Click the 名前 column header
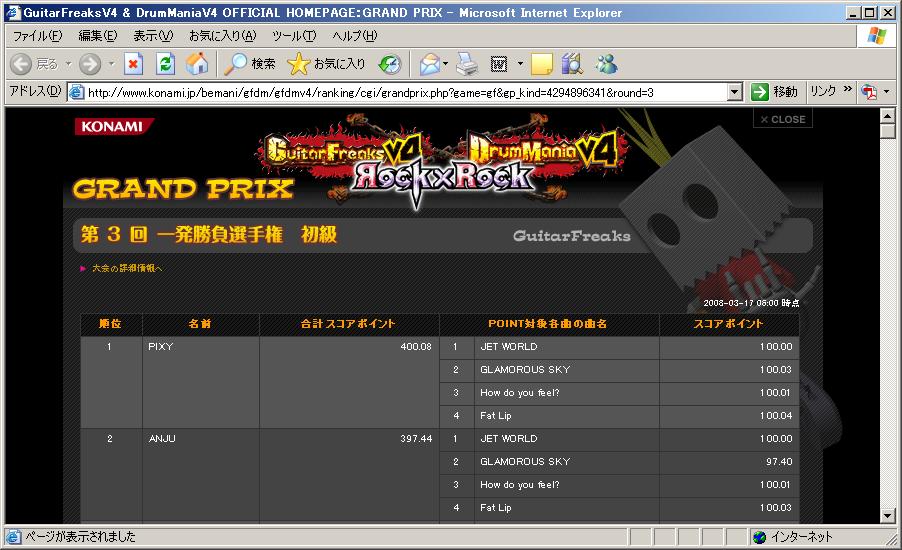This screenshot has height=550, width=902. [200, 324]
